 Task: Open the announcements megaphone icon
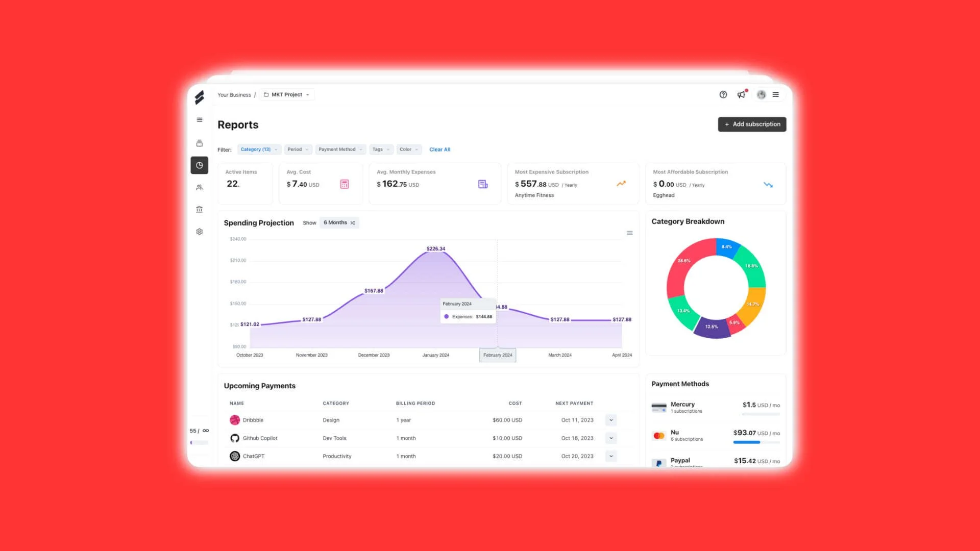click(741, 95)
